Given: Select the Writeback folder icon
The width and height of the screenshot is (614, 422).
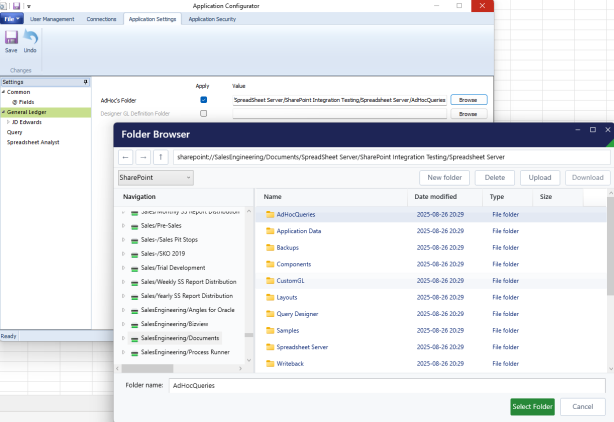Looking at the screenshot, I should (269, 362).
